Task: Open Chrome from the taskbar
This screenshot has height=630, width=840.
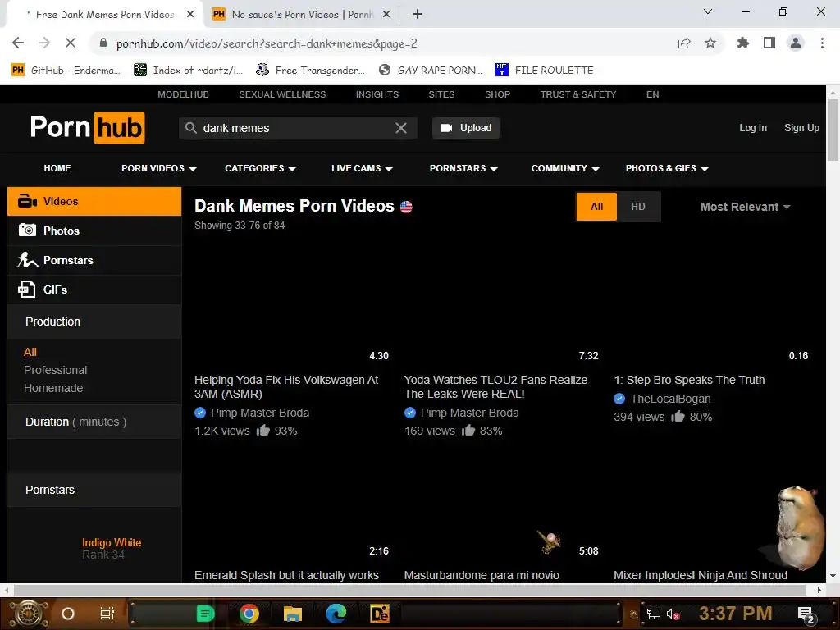Action: pos(249,614)
